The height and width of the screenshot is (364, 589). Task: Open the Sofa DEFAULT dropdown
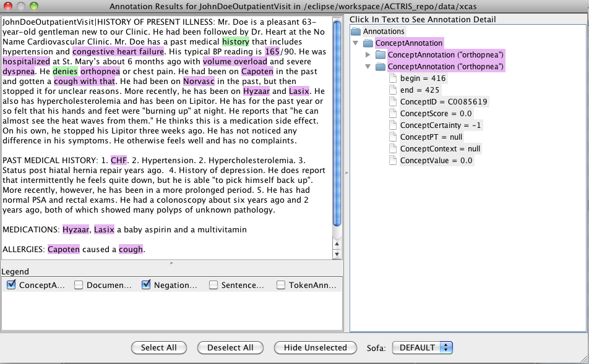tap(422, 347)
